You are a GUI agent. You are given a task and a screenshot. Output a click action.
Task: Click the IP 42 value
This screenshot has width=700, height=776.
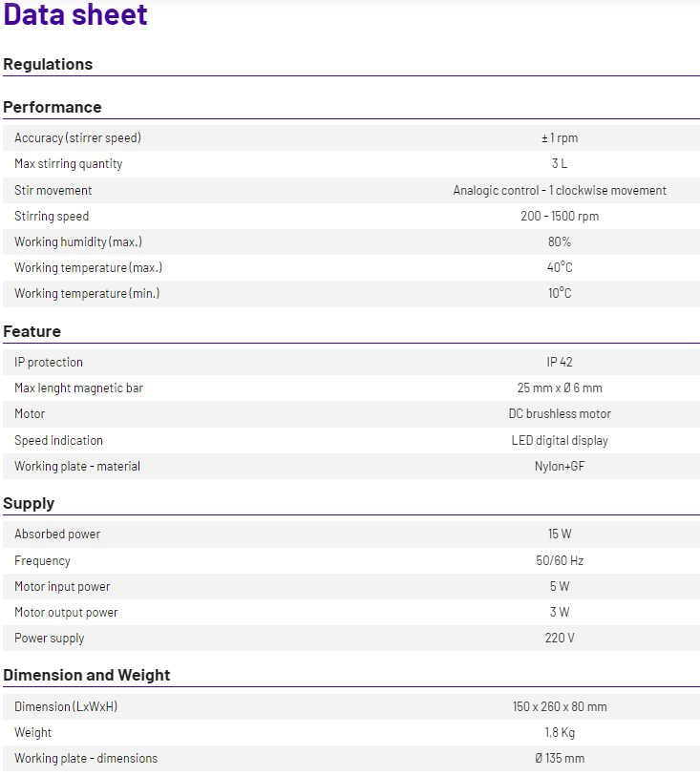[560, 362]
